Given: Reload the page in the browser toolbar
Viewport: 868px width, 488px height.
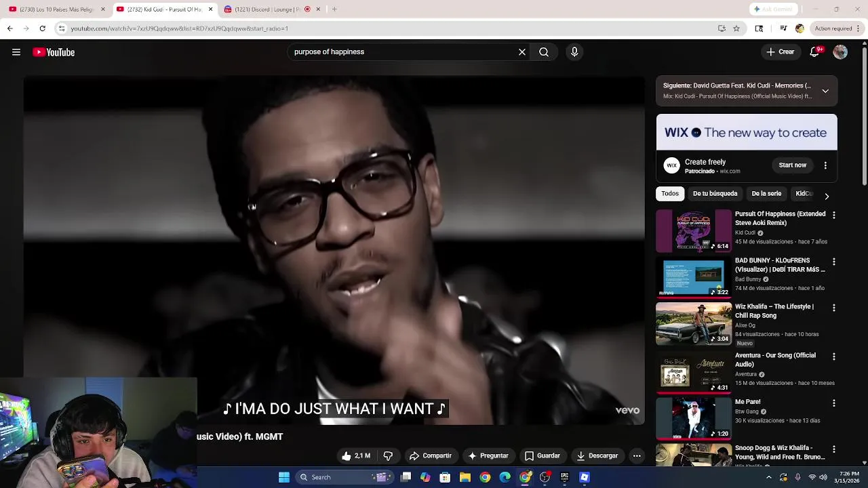Looking at the screenshot, I should 42,28.
